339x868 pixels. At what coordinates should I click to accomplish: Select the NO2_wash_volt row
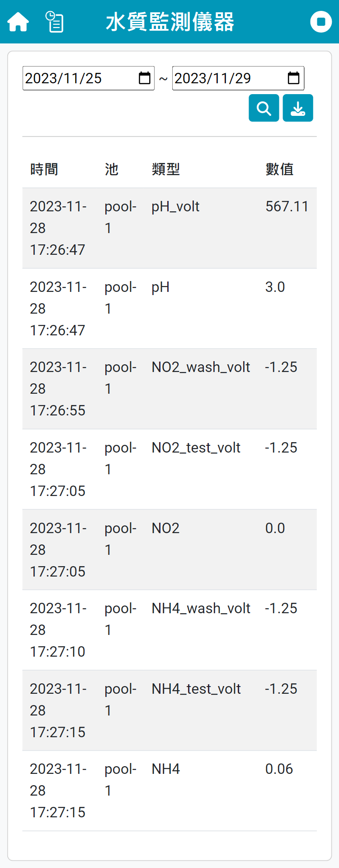(x=201, y=367)
